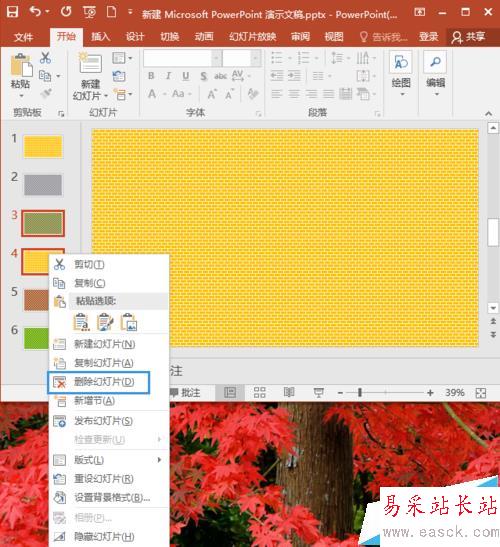Open the numbered list dropdown arrow
The image size is (500, 547).
(x=316, y=58)
